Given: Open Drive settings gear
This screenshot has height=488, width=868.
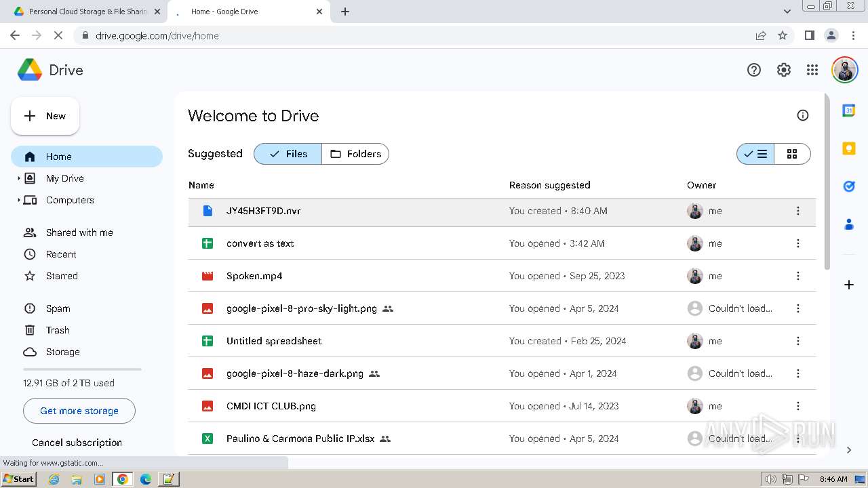Looking at the screenshot, I should pos(784,70).
